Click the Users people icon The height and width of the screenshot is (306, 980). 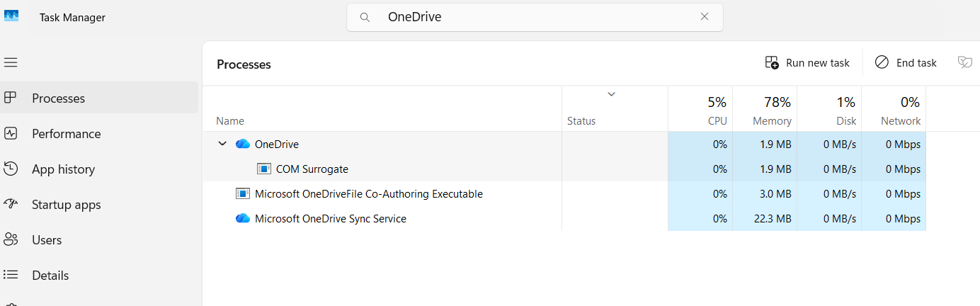pyautogui.click(x=11, y=239)
